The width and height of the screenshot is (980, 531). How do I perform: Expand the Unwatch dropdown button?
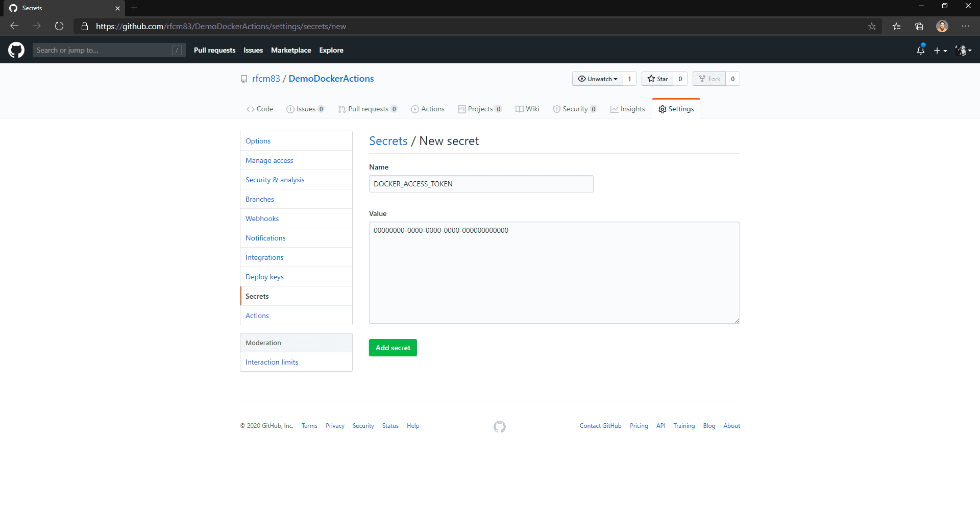click(x=597, y=79)
